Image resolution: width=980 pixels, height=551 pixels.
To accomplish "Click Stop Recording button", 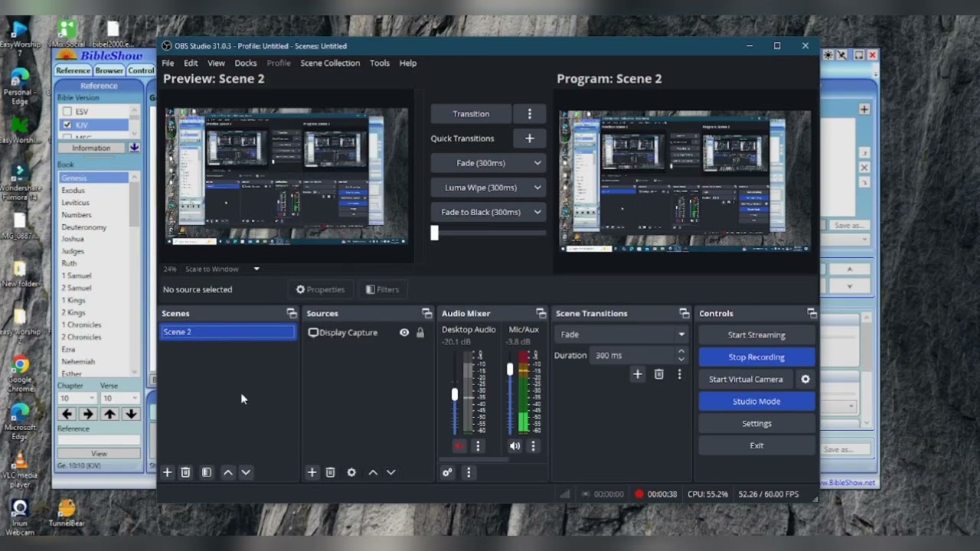I will click(x=756, y=357).
